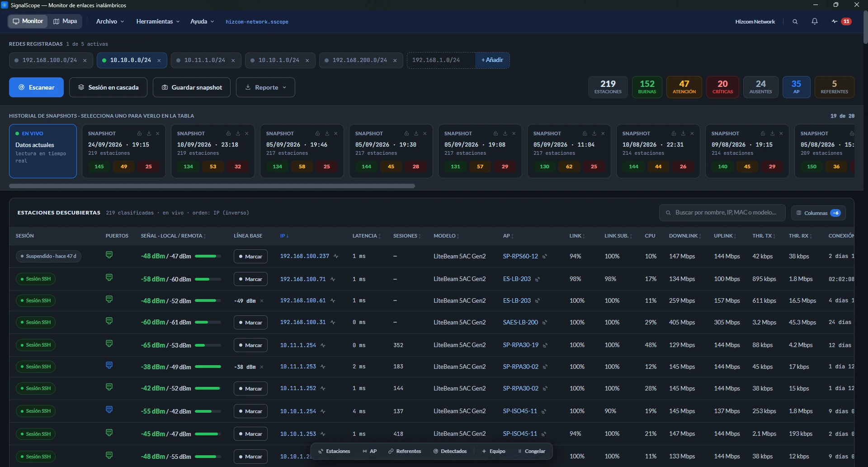
Task: Download the 24/09/2026 19:15 snapshot
Action: tap(148, 133)
